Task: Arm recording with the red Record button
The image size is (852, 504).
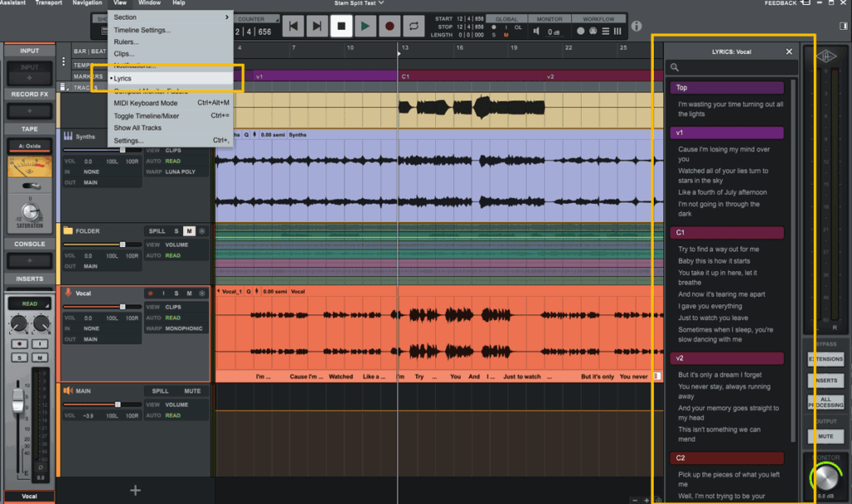Action: (x=389, y=26)
